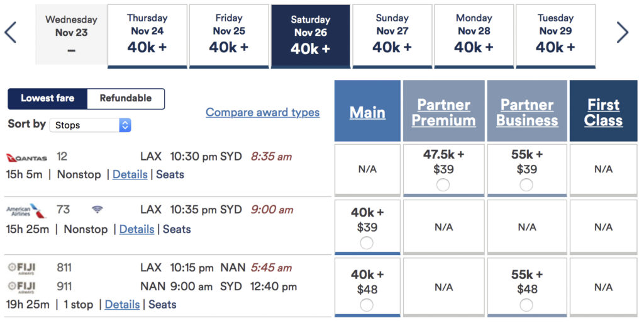This screenshot has width=644, height=323.
Task: Go to previous week with left arrow
Action: coord(11,32)
